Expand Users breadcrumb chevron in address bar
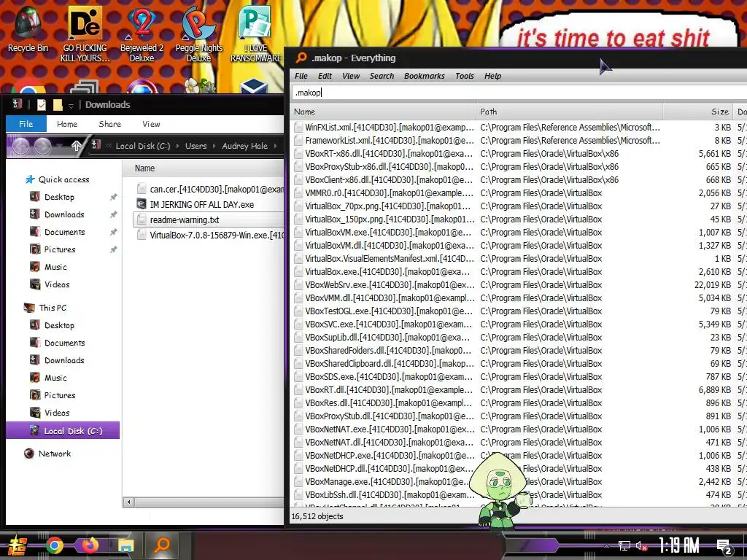The width and height of the screenshot is (747, 560). pos(214,146)
